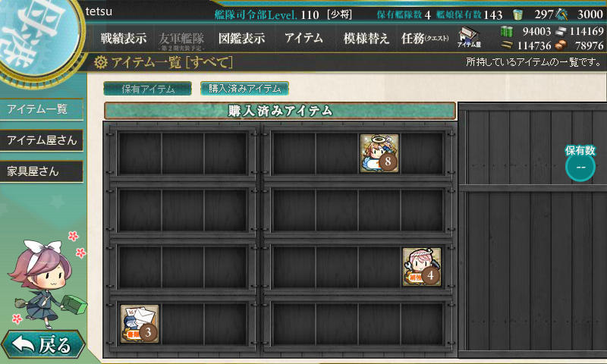Select the pink-haired reinforcement item with count 4
Image resolution: width=607 pixels, height=364 pixels.
click(x=422, y=267)
